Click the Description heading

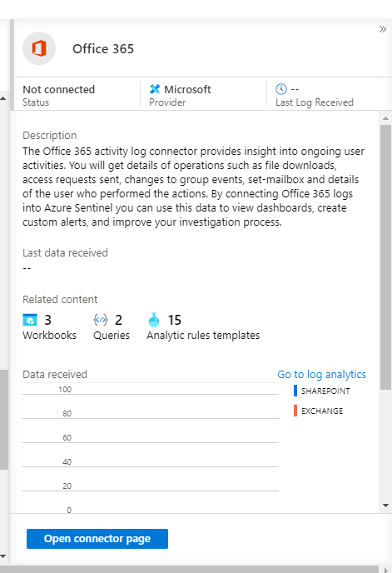50,135
